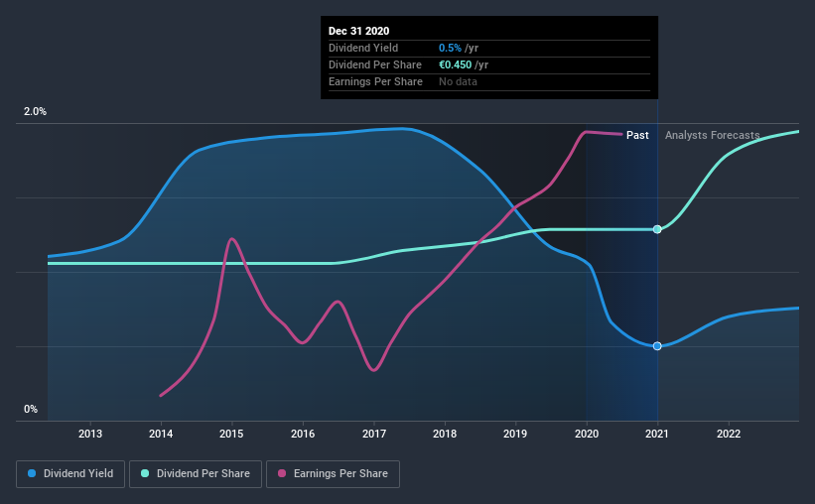Toggle the Dividend Per Share legend series

(x=196, y=474)
